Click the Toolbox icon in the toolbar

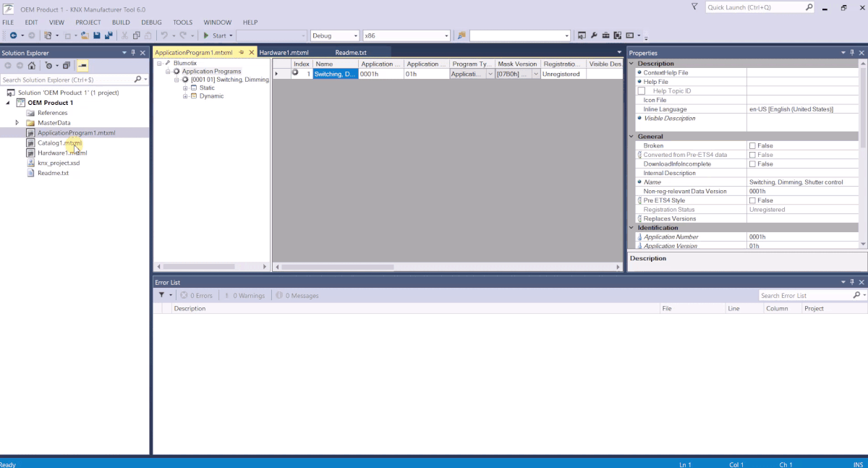point(606,35)
